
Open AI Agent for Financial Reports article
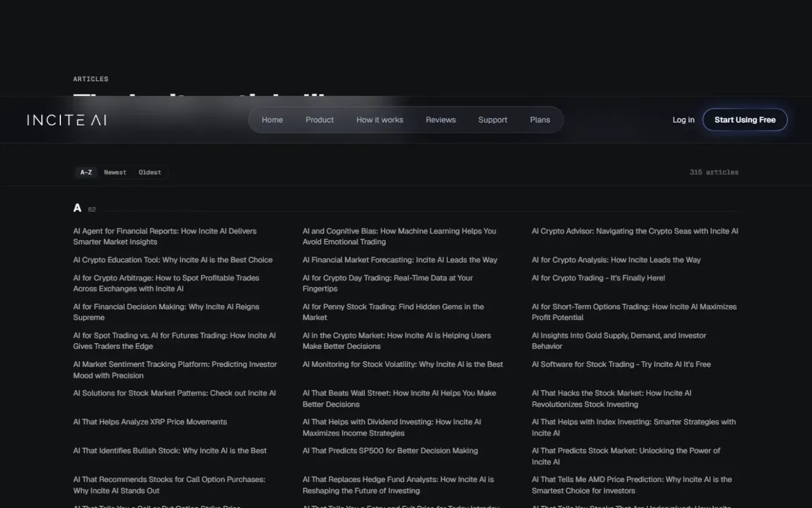(165, 236)
